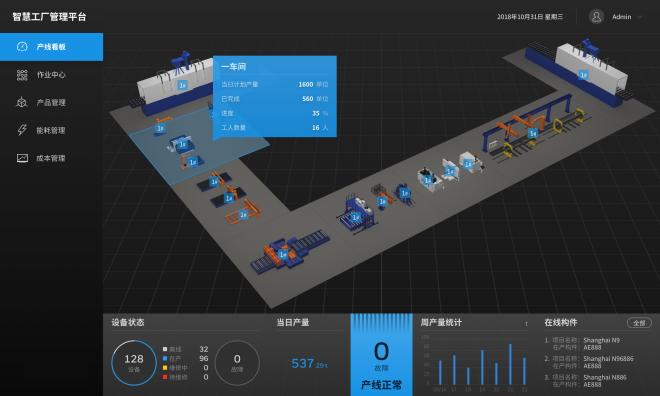This screenshot has height=396, width=660.
Task: Click the 产线看板 gauge icon
Action: tap(22, 47)
